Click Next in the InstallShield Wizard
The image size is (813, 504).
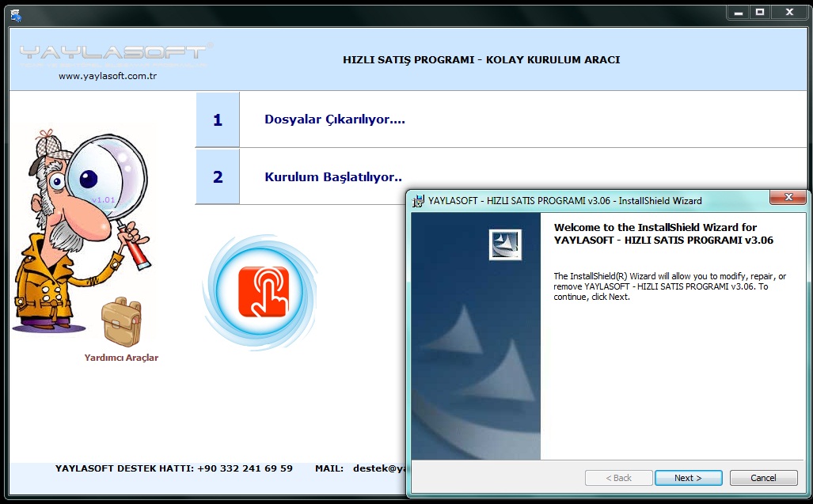click(x=688, y=478)
